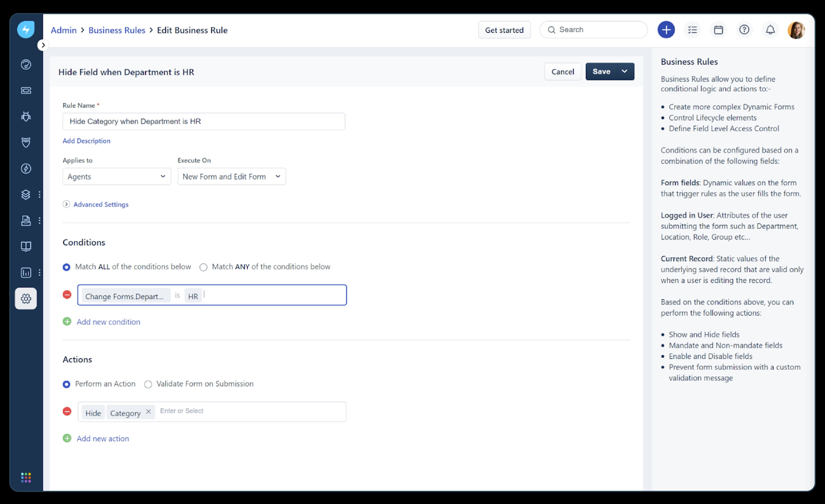Select Match ANY of the conditions
825x504 pixels.
click(204, 267)
